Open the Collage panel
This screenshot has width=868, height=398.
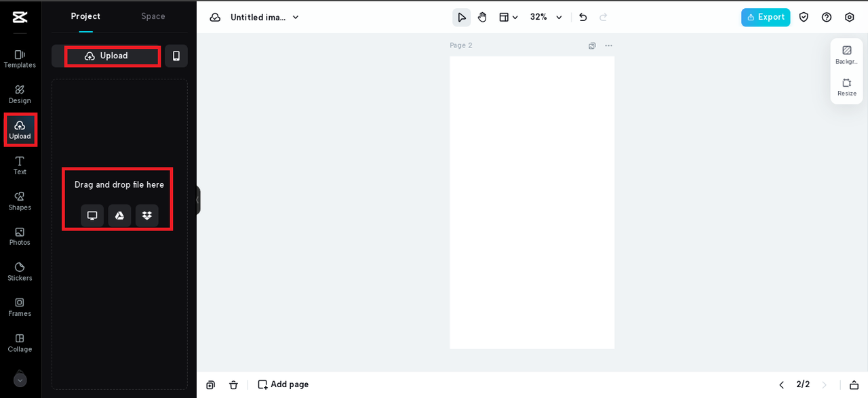point(20,343)
